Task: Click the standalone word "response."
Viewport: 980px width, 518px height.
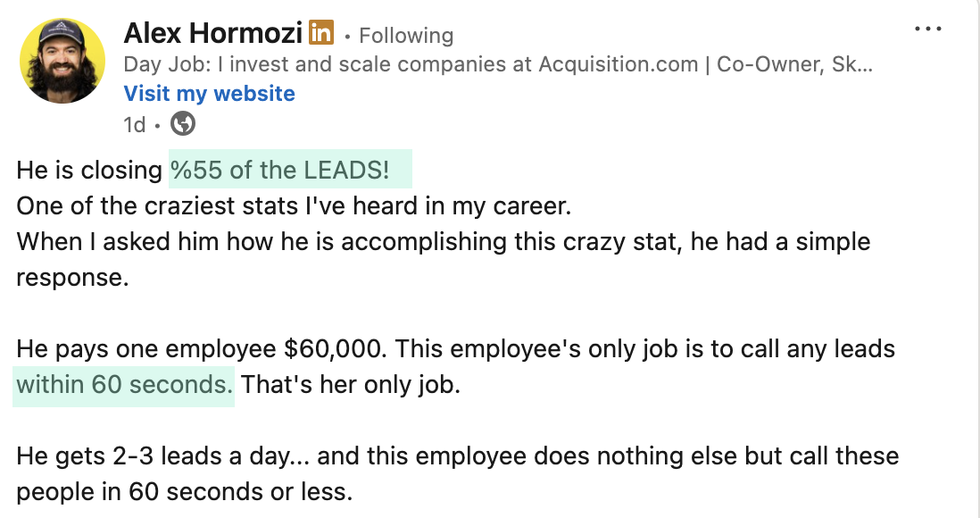Action: click(x=73, y=278)
